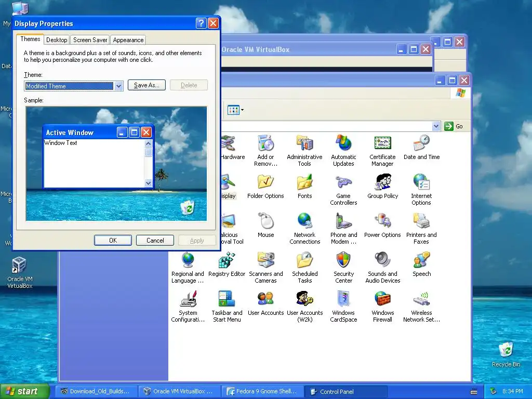
Task: Click the system tray clock
Action: click(512, 391)
